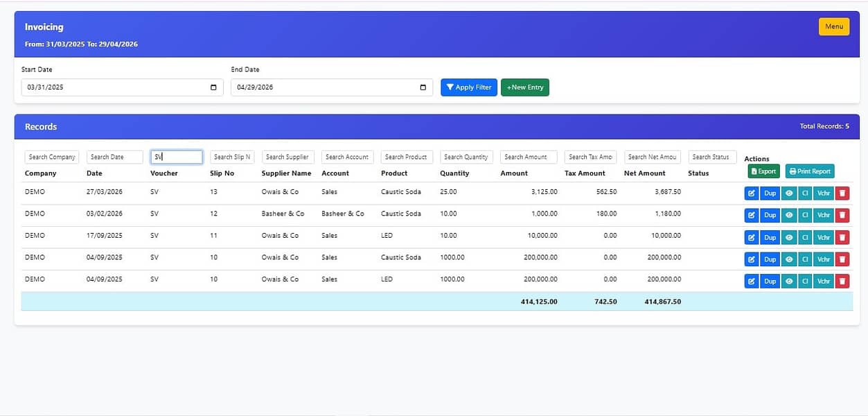Open End Date calendar picker icon

click(x=423, y=87)
